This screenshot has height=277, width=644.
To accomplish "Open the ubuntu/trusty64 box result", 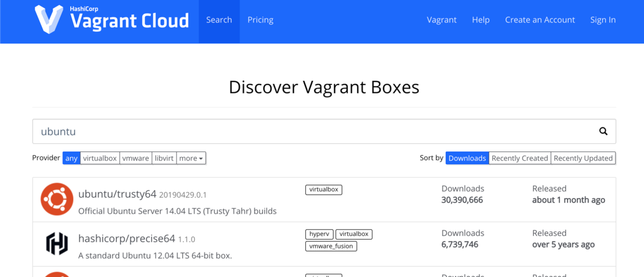I will pos(117,194).
